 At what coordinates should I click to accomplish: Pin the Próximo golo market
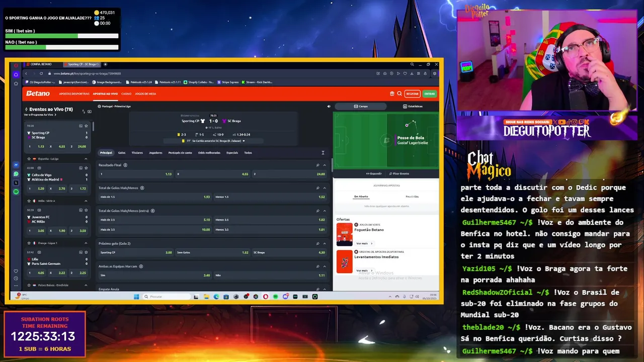[317, 243]
